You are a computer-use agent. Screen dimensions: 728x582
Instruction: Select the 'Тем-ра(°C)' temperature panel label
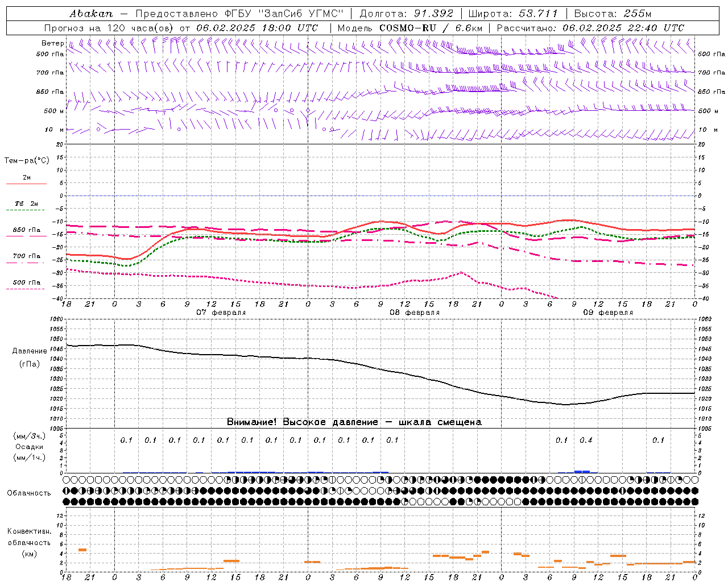click(27, 161)
